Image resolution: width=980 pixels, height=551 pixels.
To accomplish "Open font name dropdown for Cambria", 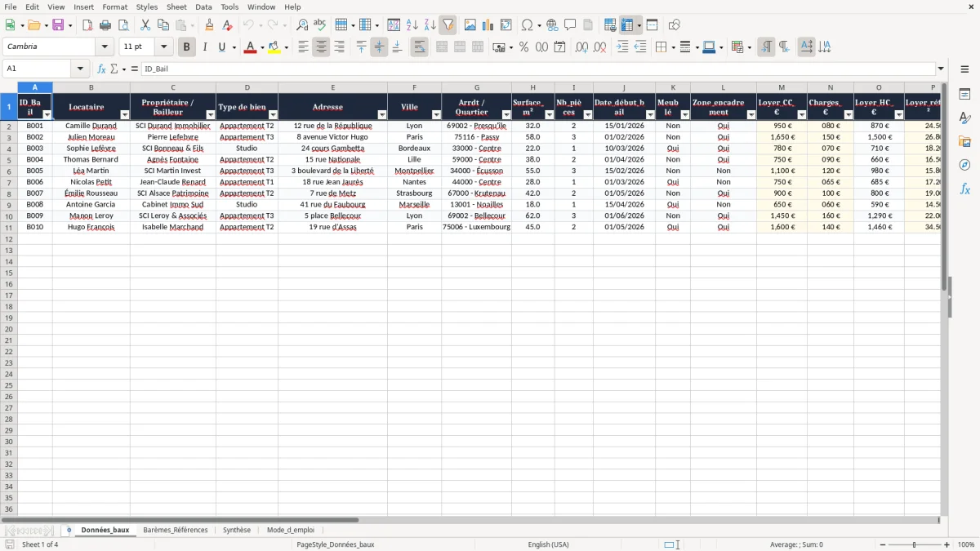I will click(104, 47).
